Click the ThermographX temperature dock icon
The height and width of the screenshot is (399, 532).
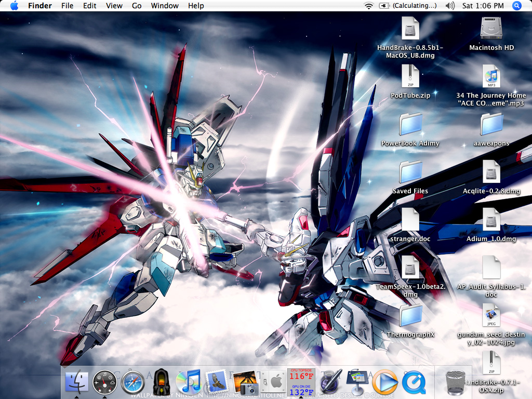click(301, 382)
